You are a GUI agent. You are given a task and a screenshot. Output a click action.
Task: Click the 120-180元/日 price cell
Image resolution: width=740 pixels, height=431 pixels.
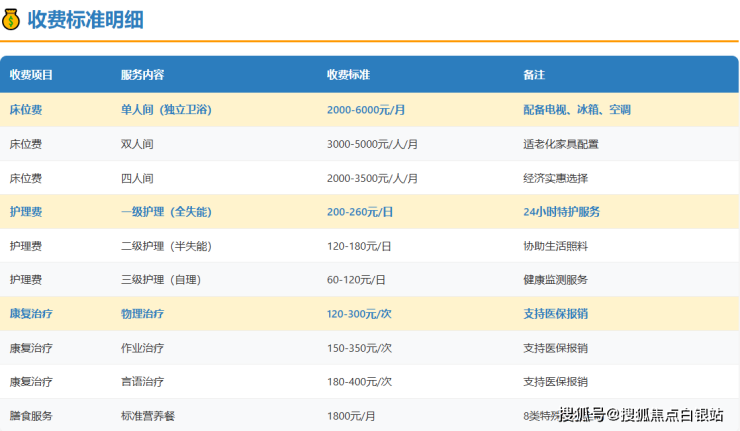pyautogui.click(x=359, y=246)
